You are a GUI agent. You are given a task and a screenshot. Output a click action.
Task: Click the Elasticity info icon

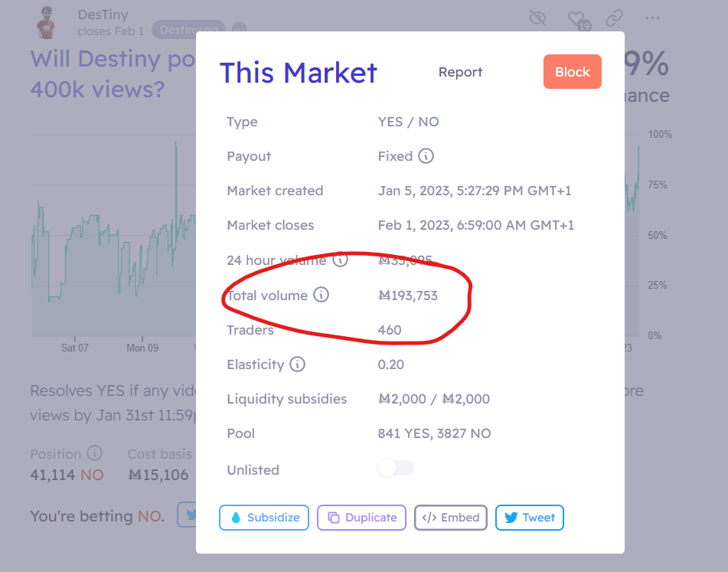click(298, 364)
